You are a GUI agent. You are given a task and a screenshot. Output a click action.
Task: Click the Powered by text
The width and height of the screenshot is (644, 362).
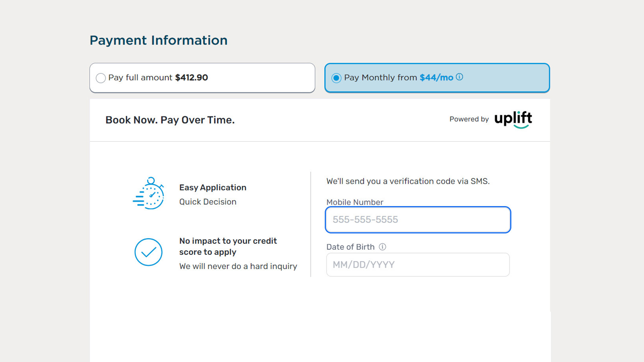[x=469, y=119]
